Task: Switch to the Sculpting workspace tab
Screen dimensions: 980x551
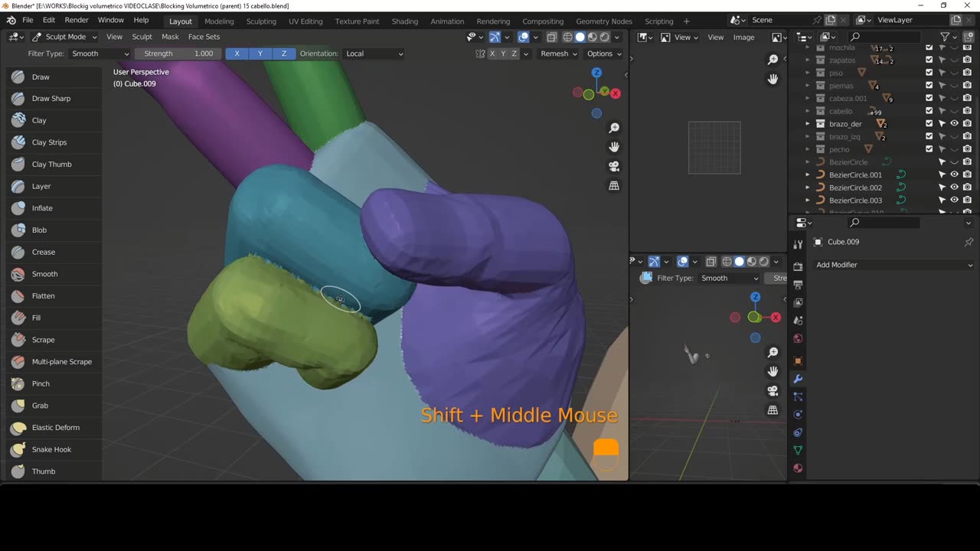Action: pyautogui.click(x=261, y=21)
